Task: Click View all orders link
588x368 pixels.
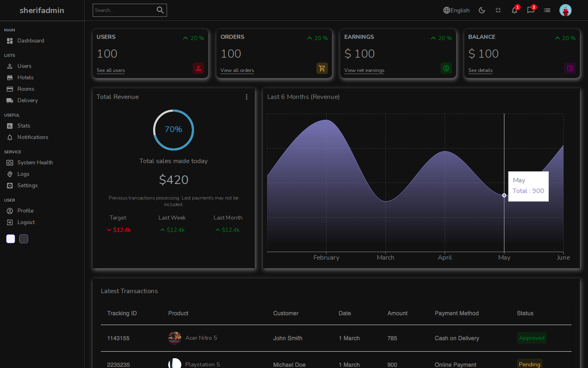Action: pos(237,70)
